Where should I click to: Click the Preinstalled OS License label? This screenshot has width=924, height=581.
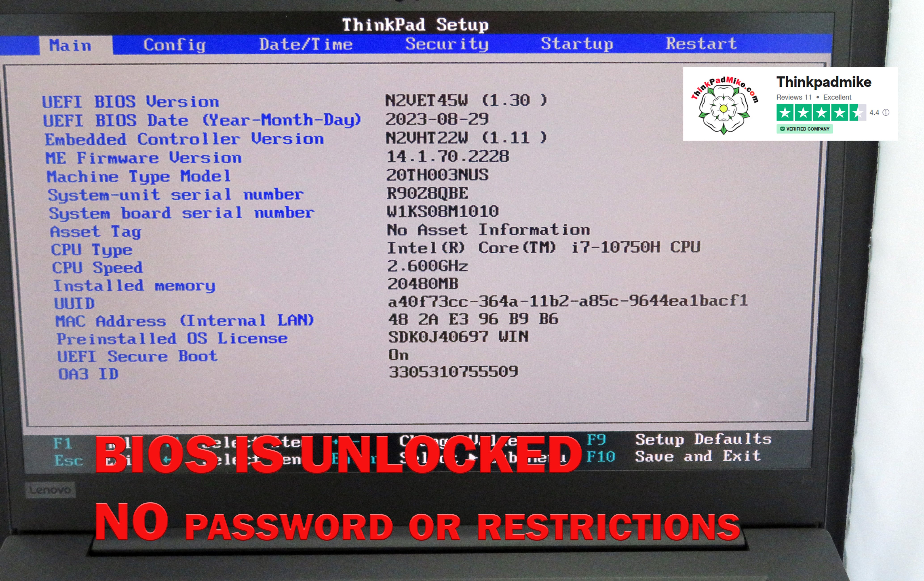click(172, 338)
